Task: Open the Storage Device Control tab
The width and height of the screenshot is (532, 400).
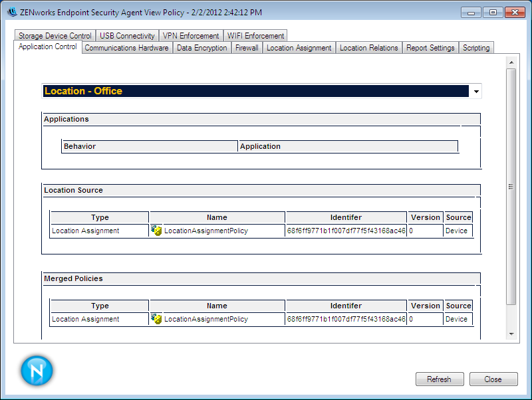Action: [55, 36]
